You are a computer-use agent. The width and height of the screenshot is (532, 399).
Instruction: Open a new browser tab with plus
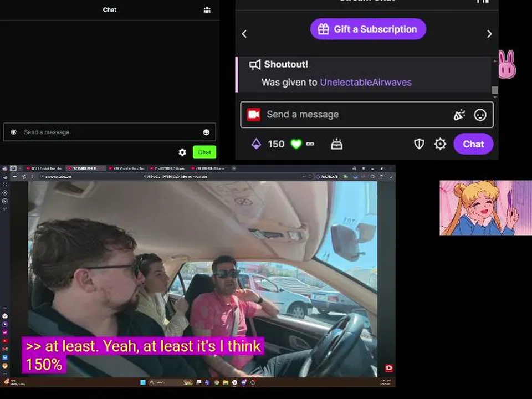click(233, 168)
